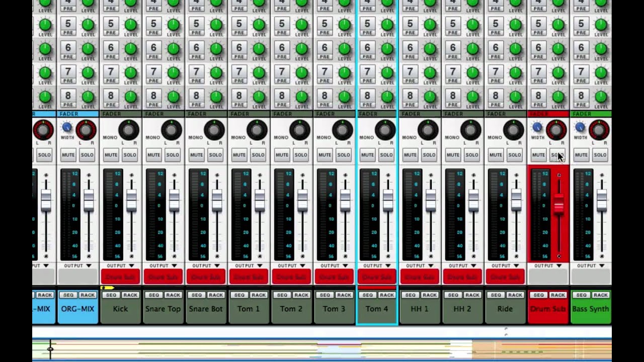
Task: Open the OUTPUT dropdown on Ride
Action: click(x=506, y=265)
